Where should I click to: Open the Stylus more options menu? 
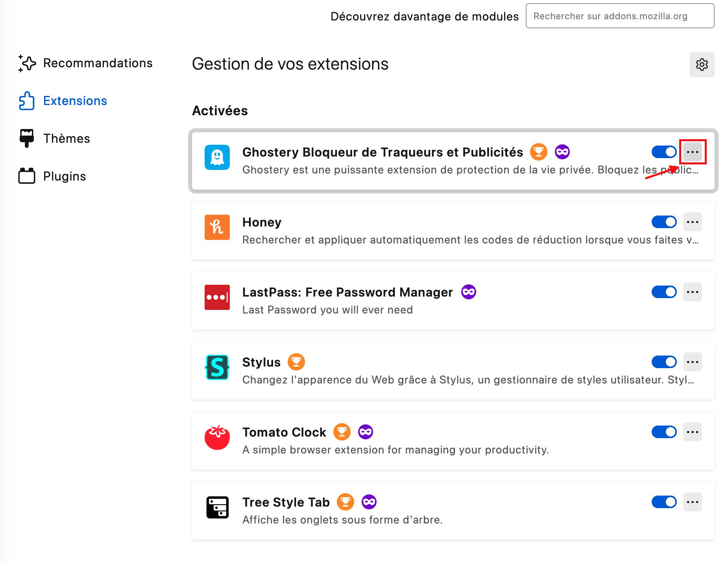click(x=693, y=362)
